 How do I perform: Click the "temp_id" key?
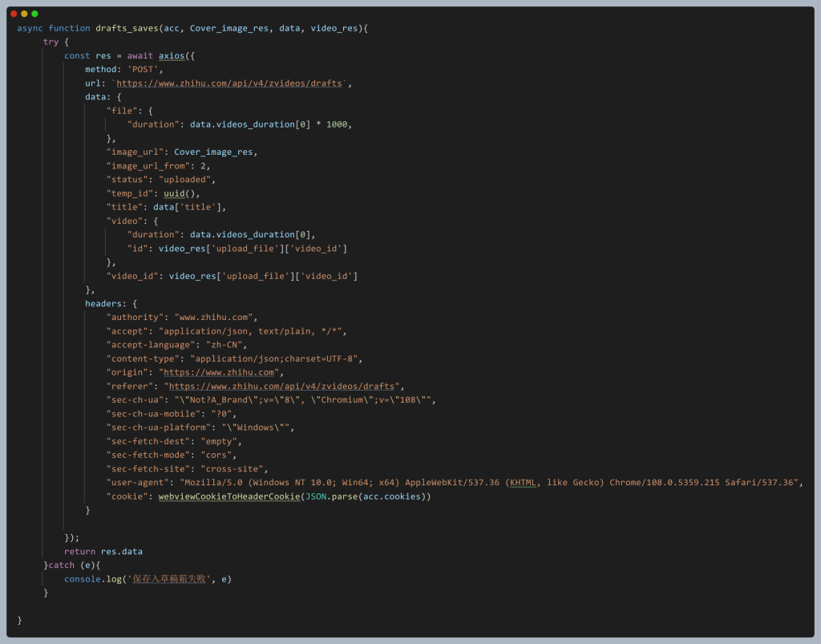point(129,193)
